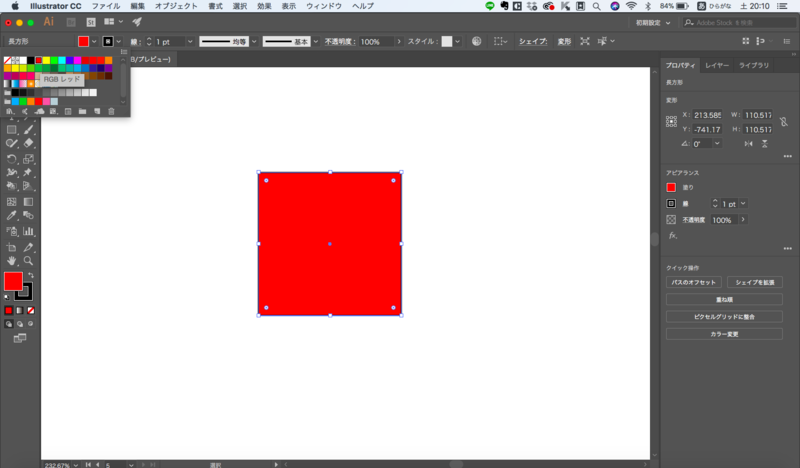This screenshot has width=800, height=468.
Task: Click the 重ね順 button
Action: (724, 300)
